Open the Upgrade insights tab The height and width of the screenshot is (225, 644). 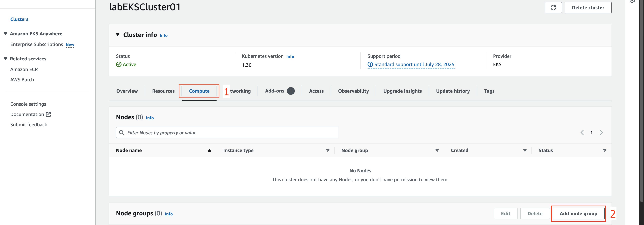pos(402,91)
